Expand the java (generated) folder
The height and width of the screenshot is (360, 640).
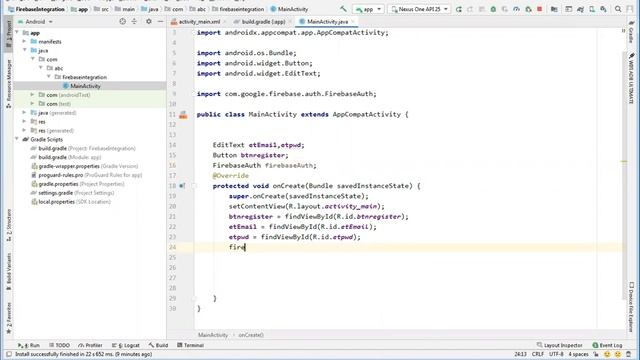(x=25, y=113)
